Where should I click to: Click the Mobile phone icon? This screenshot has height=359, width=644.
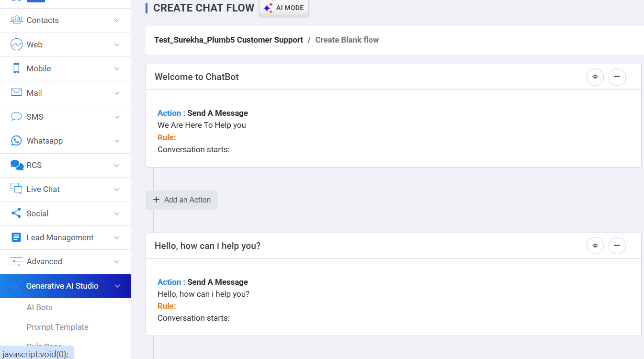[x=17, y=68]
